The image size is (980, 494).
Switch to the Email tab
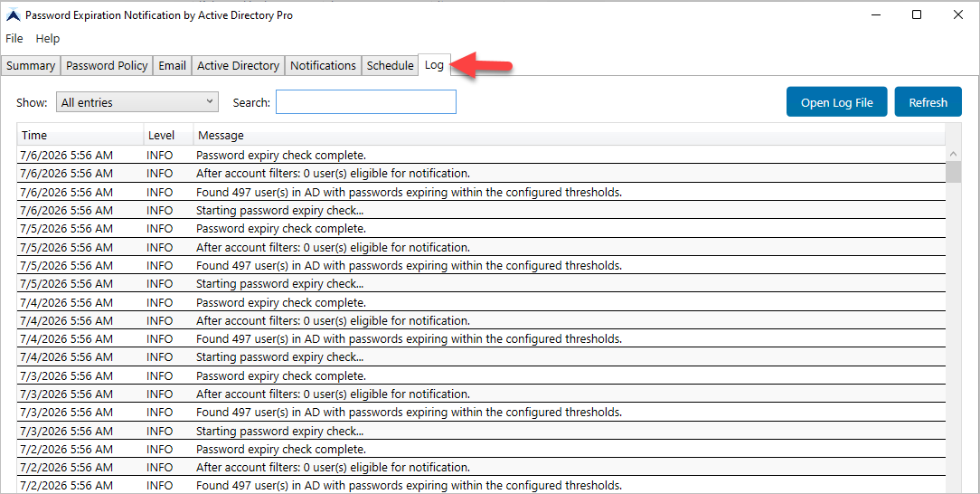pyautogui.click(x=172, y=66)
